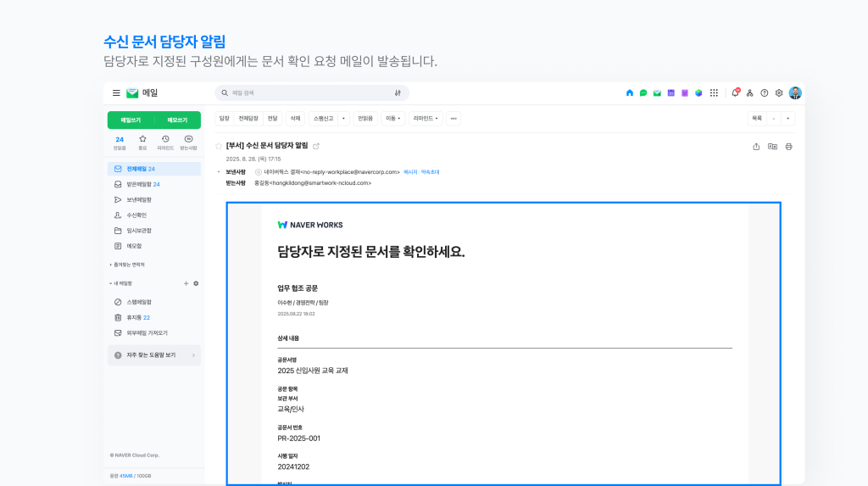Click the magnifier icon in search bar
Viewport: 868px width, 486px height.
coord(224,93)
